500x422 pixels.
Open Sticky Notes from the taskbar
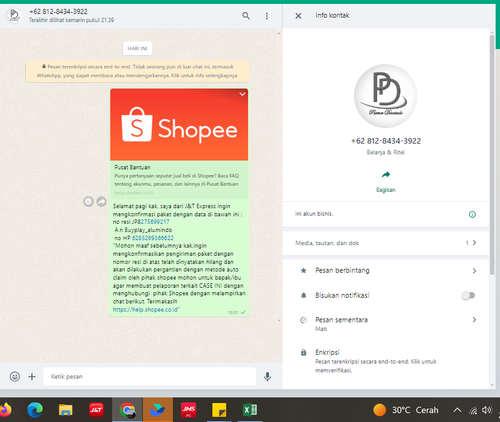(x=219, y=410)
